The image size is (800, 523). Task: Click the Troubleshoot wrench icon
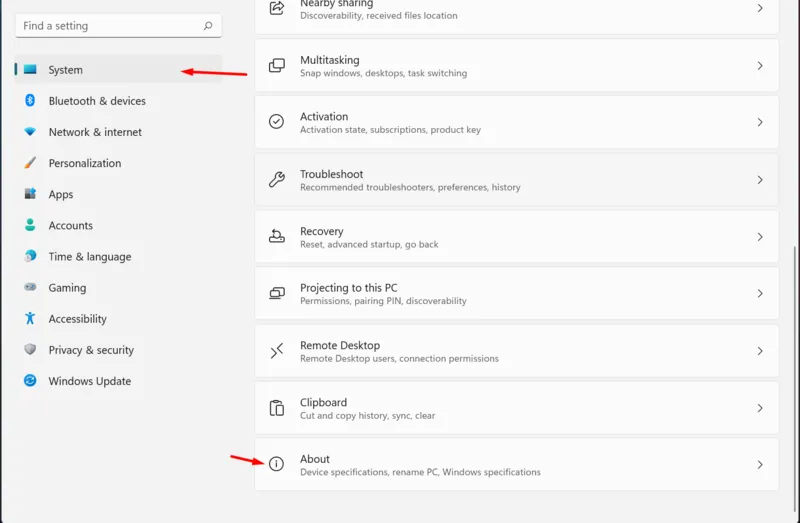277,180
